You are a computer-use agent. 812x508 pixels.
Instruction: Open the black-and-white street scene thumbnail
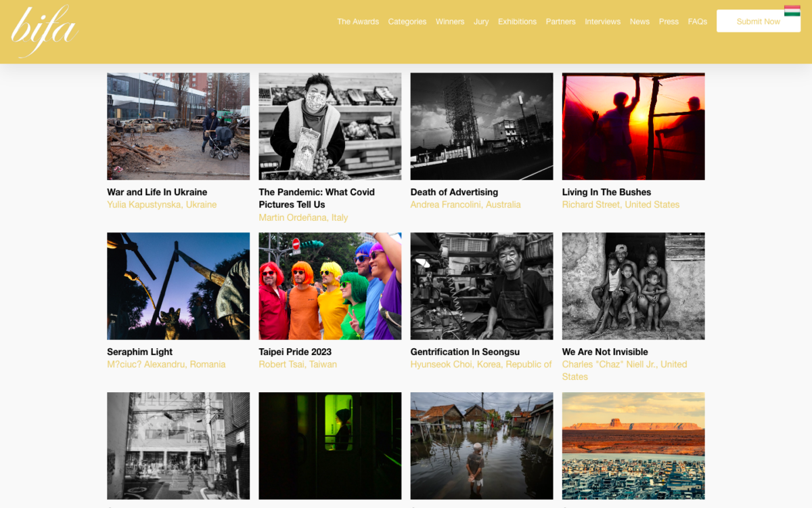[178, 446]
